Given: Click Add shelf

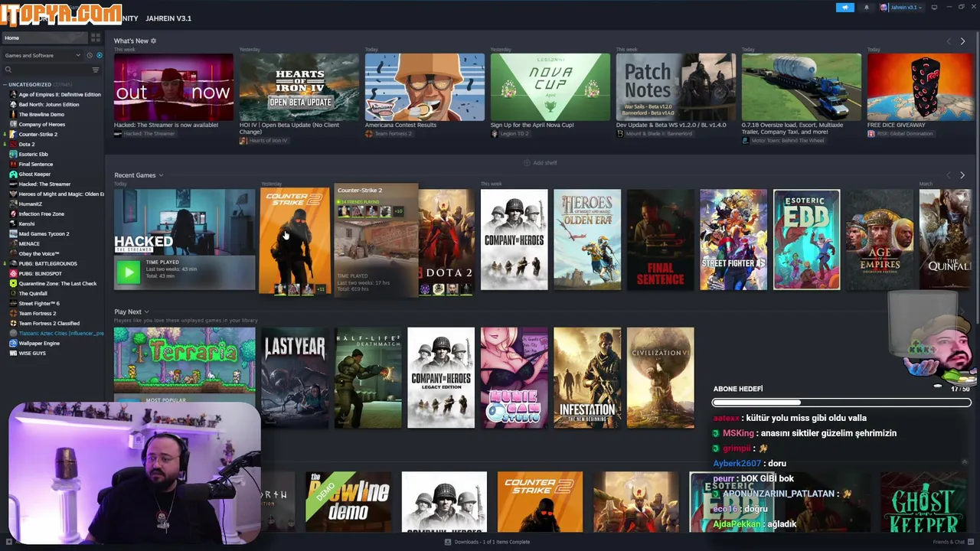Looking at the screenshot, I should tap(541, 163).
